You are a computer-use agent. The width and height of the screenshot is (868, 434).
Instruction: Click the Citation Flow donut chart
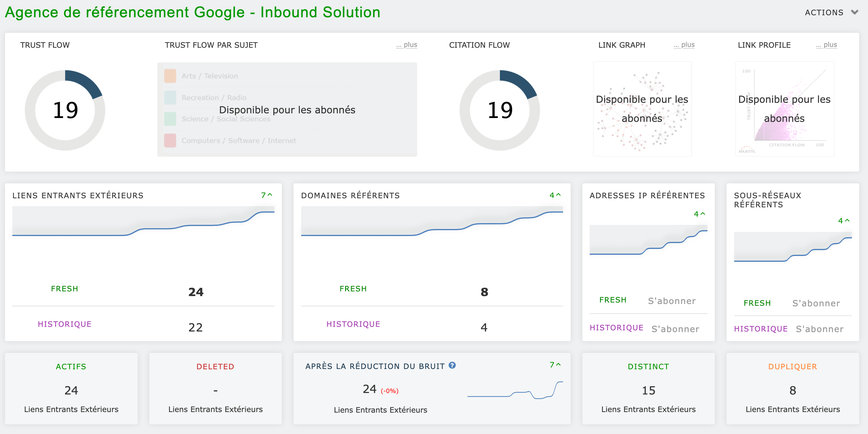pyautogui.click(x=500, y=110)
